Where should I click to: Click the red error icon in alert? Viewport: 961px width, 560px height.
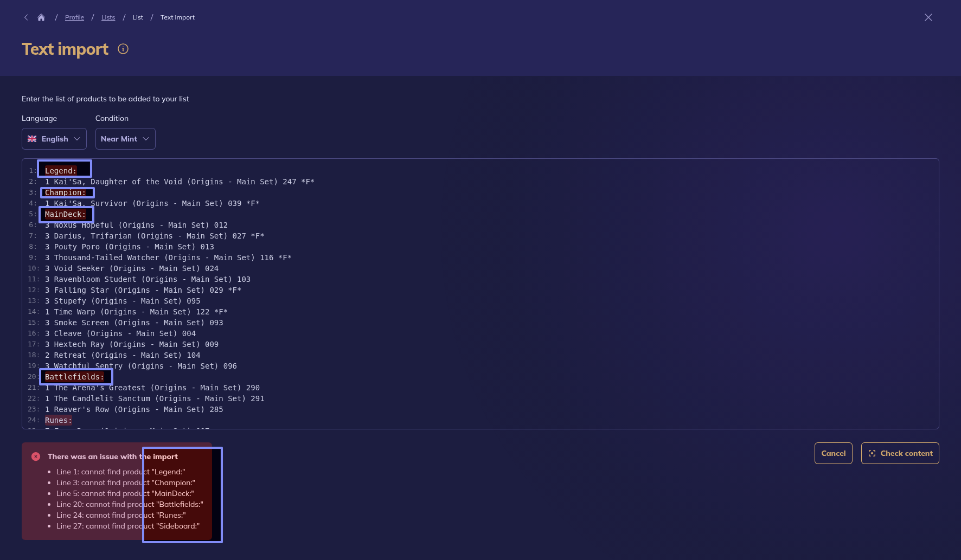tap(36, 456)
